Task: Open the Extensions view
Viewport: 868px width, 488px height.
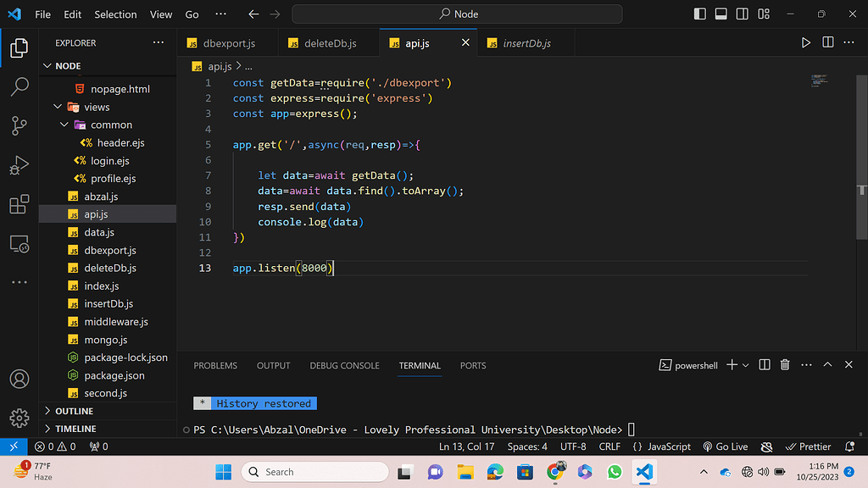Action: coord(19,204)
